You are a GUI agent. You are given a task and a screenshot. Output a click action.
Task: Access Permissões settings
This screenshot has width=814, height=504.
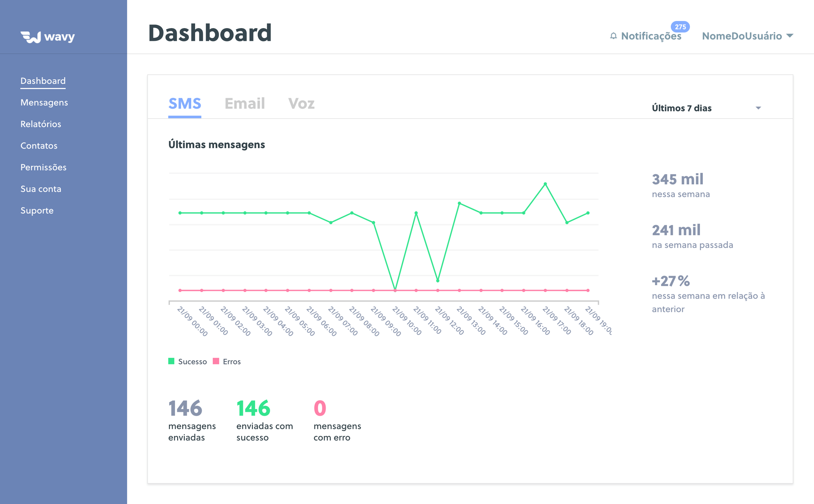42,167
